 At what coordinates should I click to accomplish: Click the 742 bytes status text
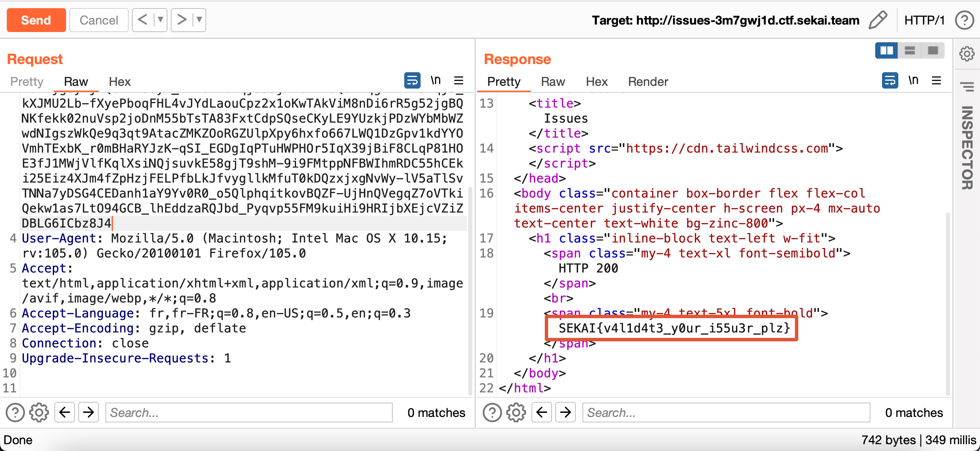pyautogui.click(x=888, y=440)
